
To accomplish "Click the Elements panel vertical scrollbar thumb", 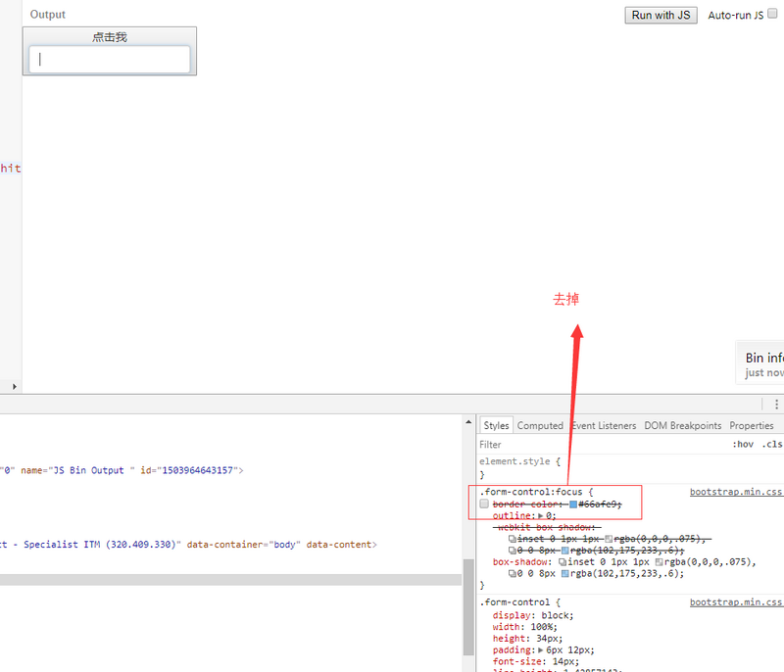I will pos(468,606).
